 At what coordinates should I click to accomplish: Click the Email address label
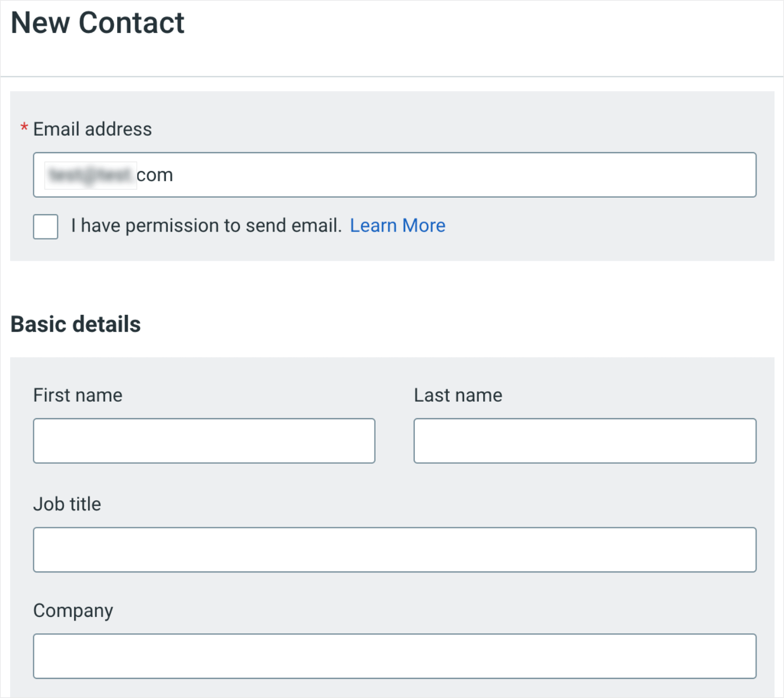(x=92, y=129)
